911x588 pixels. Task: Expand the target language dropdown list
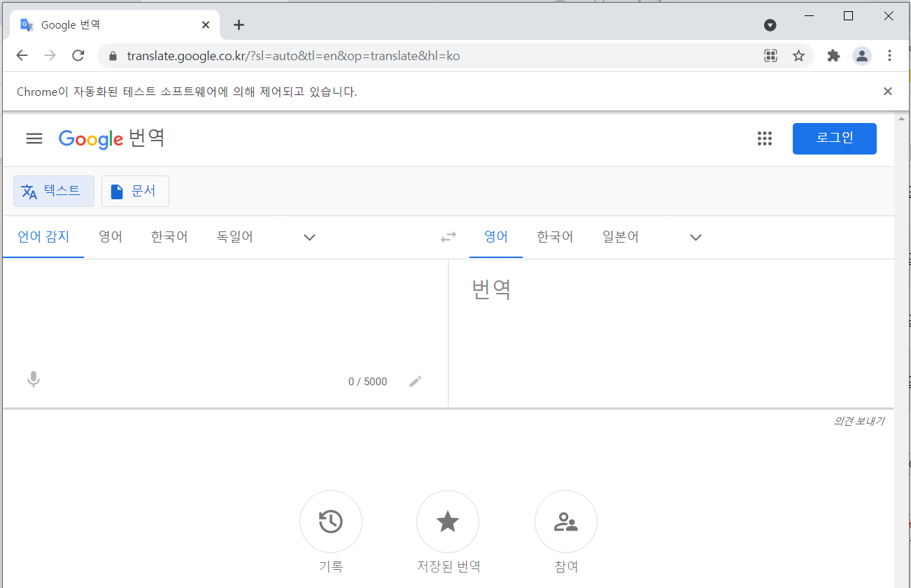[x=695, y=237]
